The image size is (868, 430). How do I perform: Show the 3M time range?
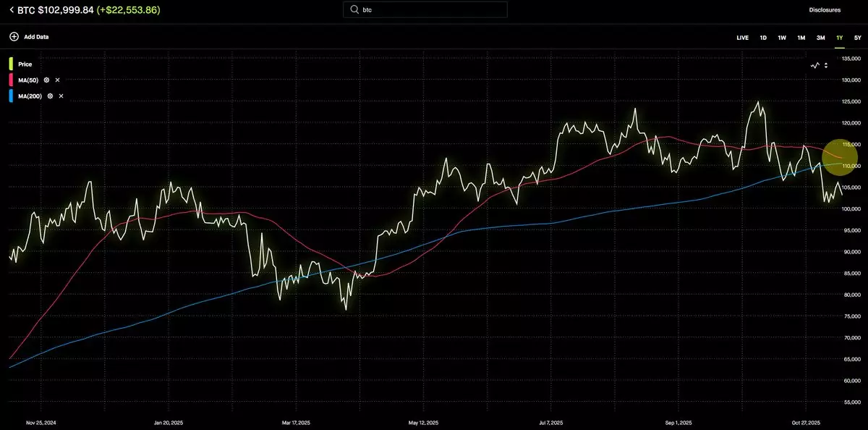pyautogui.click(x=820, y=37)
